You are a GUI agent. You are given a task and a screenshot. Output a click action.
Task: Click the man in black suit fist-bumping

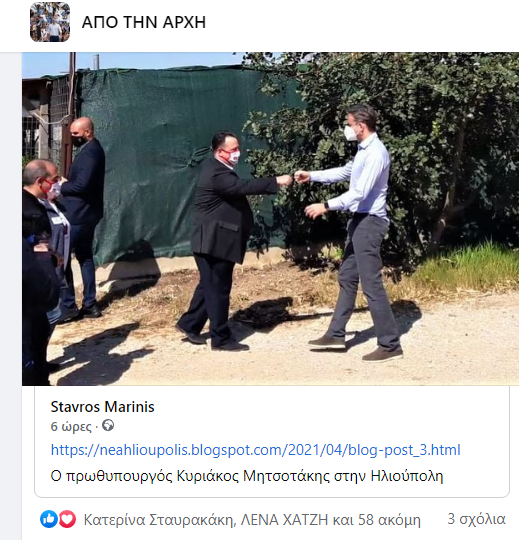[x=224, y=241]
